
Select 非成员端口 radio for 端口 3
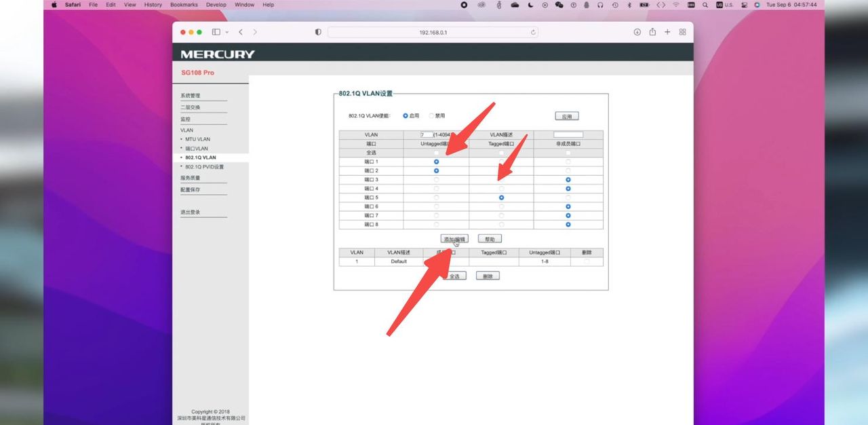(568, 179)
